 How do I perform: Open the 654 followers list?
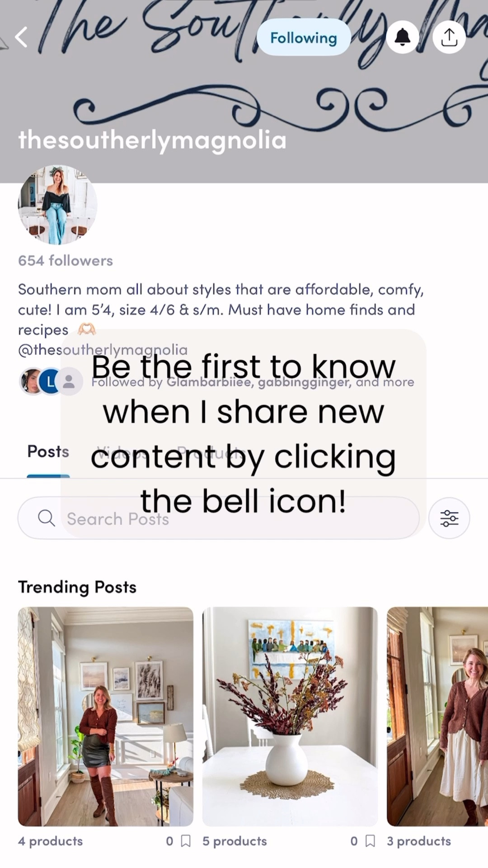[x=66, y=261]
